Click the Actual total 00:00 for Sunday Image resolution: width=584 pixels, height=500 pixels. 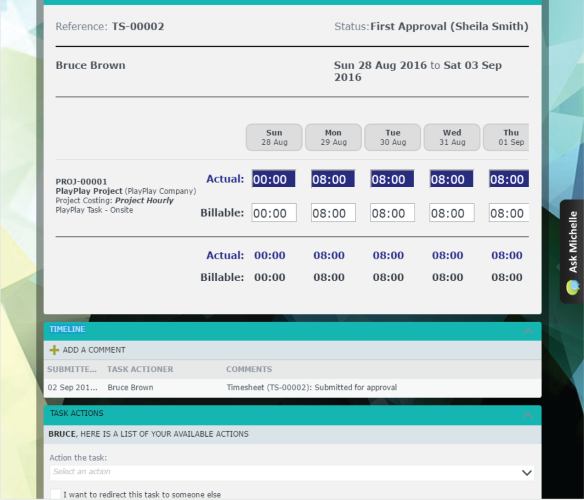pos(270,255)
